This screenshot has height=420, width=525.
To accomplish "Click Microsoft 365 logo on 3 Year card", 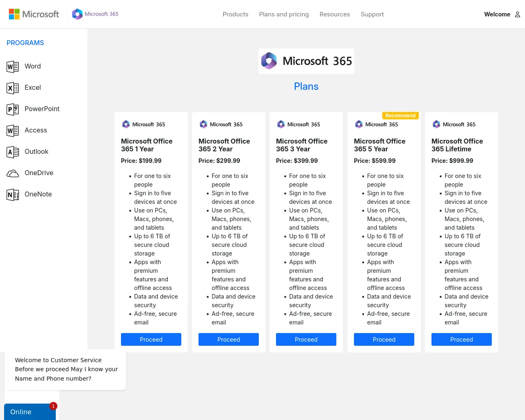I will (x=298, y=124).
